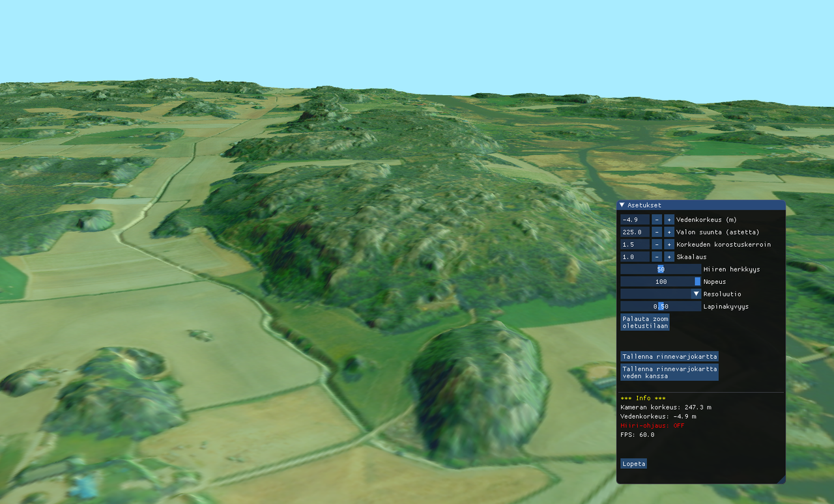Viewport: 834px width, 504px height.
Task: Click the yellow '*** Info ***' heading
Action: [643, 398]
